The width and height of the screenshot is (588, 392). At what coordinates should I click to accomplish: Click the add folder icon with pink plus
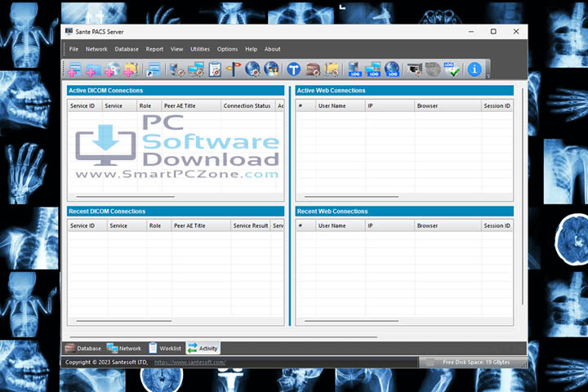pyautogui.click(x=92, y=69)
